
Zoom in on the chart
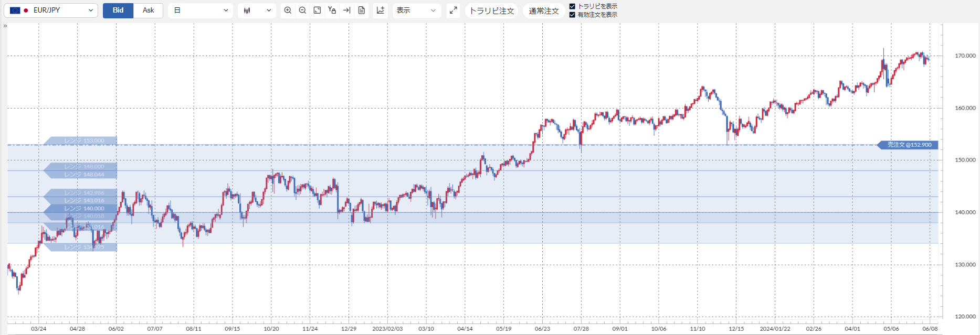point(288,10)
